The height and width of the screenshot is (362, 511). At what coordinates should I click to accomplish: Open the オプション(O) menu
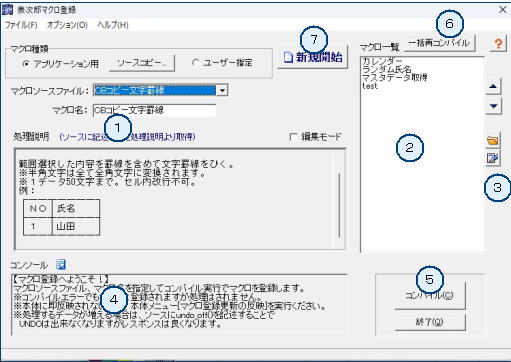tap(67, 25)
